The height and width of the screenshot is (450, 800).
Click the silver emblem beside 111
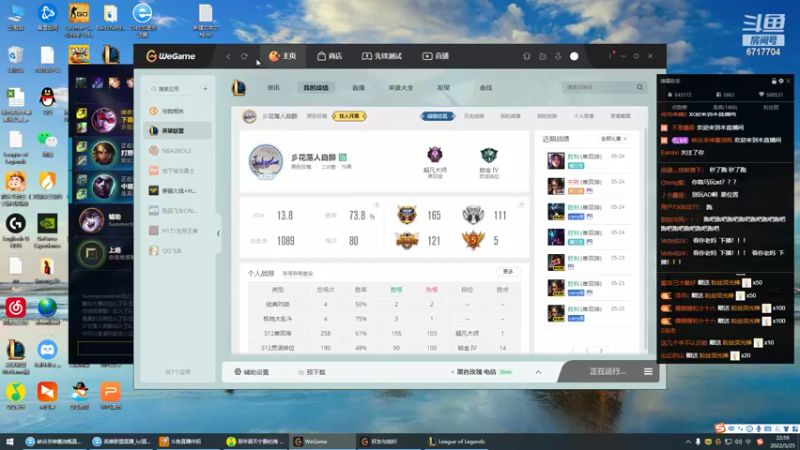point(473,215)
